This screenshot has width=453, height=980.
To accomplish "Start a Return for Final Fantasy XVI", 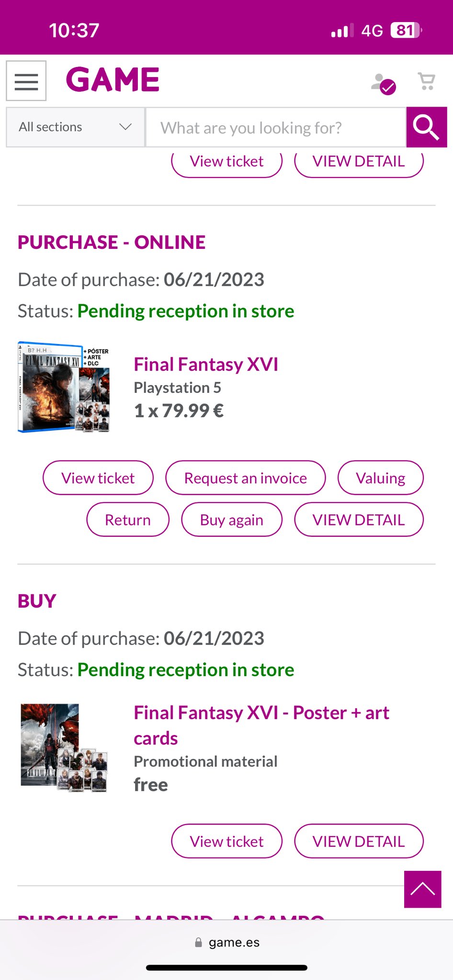I will [128, 520].
